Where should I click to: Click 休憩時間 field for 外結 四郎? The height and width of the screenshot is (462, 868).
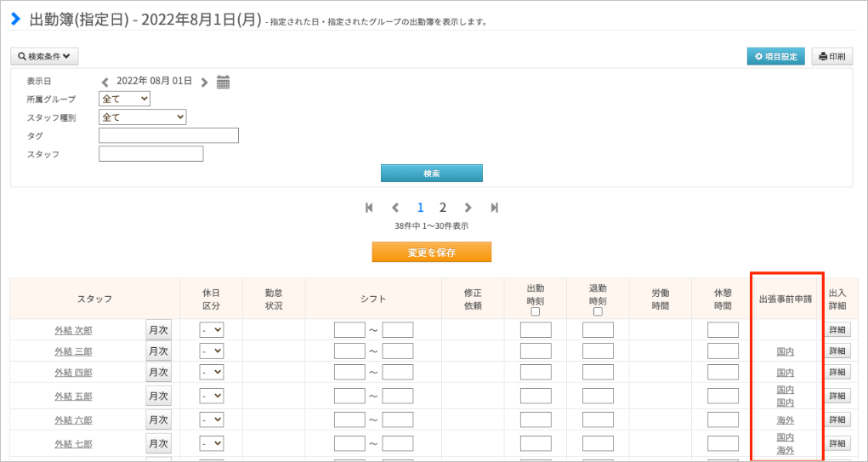(x=723, y=373)
